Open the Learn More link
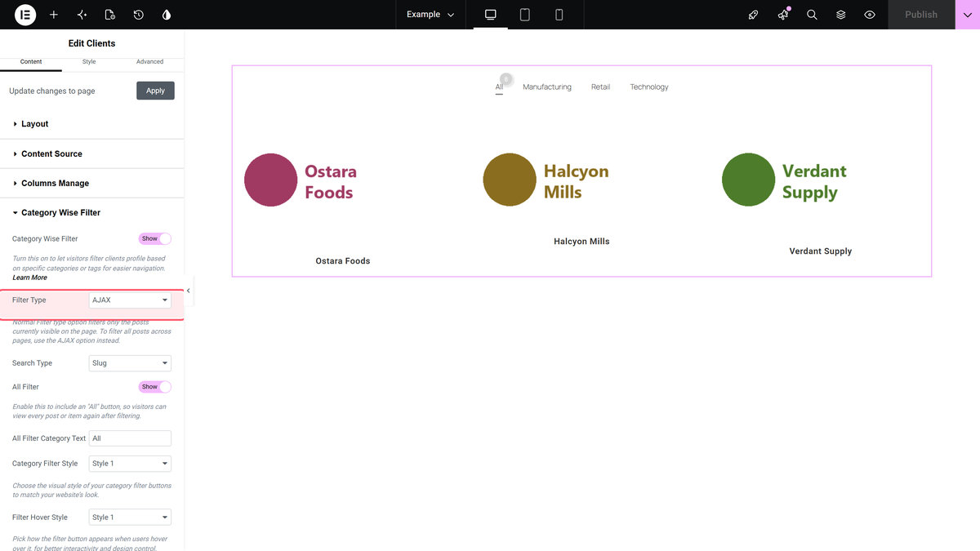The width and height of the screenshot is (980, 551). tap(29, 278)
